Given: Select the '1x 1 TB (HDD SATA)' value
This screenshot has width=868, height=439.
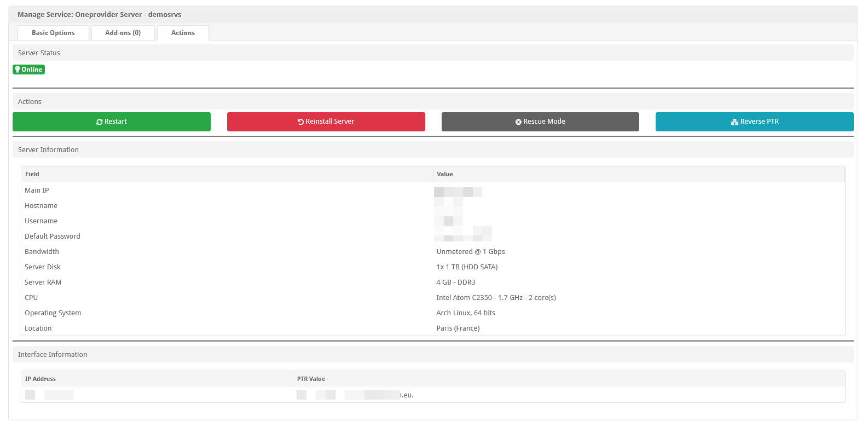Looking at the screenshot, I should 467,267.
